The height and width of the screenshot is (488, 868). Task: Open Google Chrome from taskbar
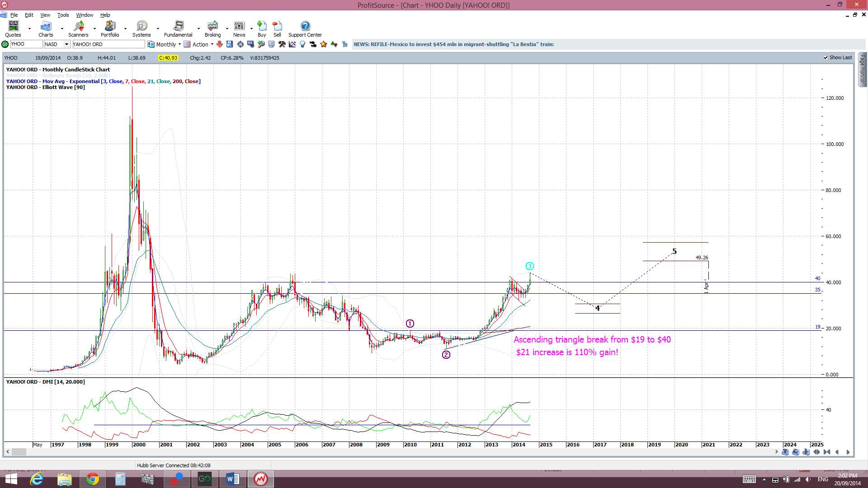93,479
